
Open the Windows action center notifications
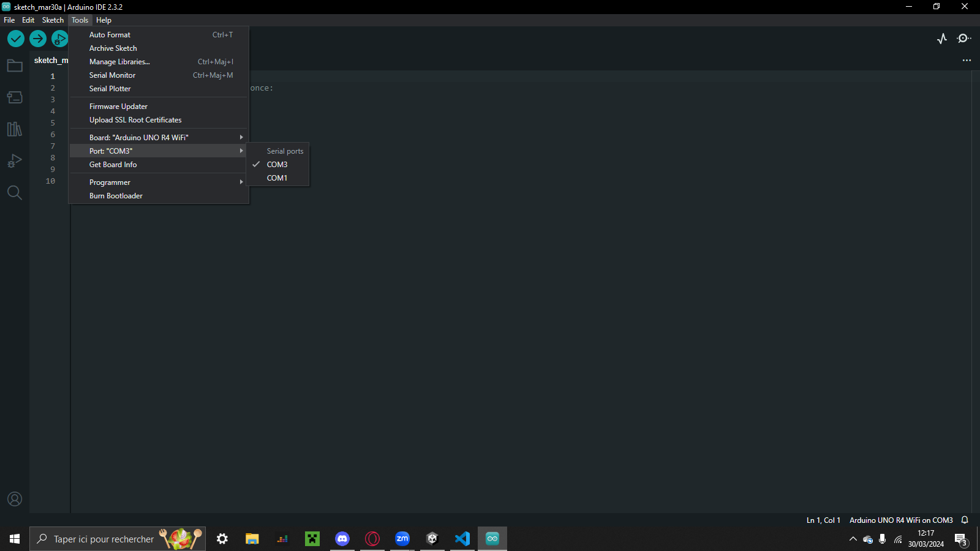[960, 539]
